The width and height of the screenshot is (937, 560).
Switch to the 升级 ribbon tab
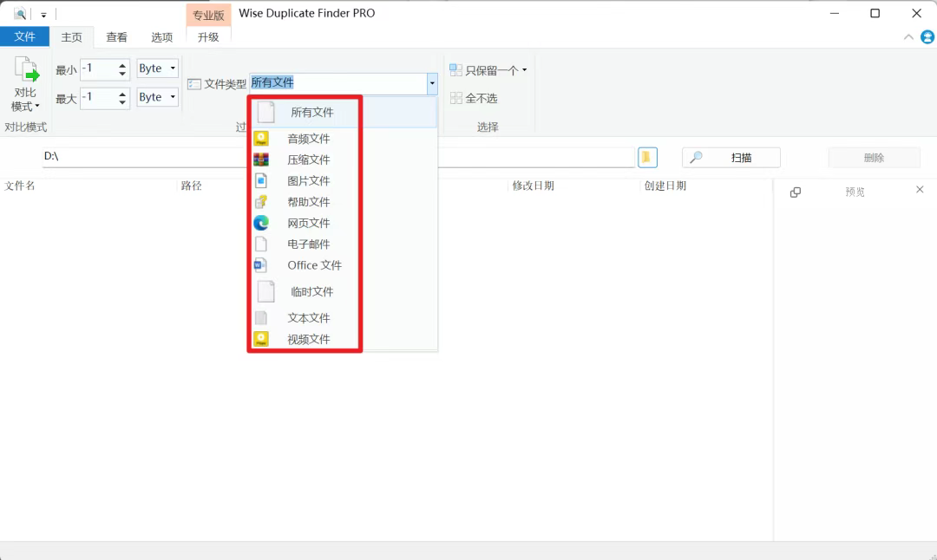[208, 37]
